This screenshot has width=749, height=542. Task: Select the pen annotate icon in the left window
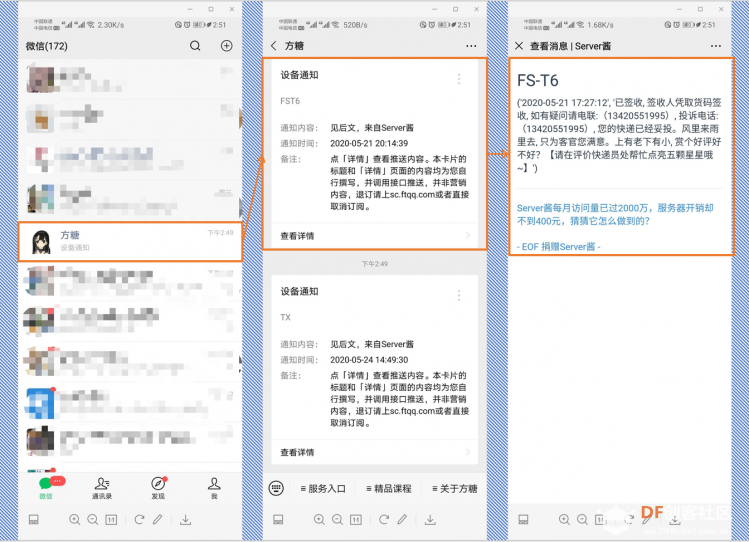(157, 520)
